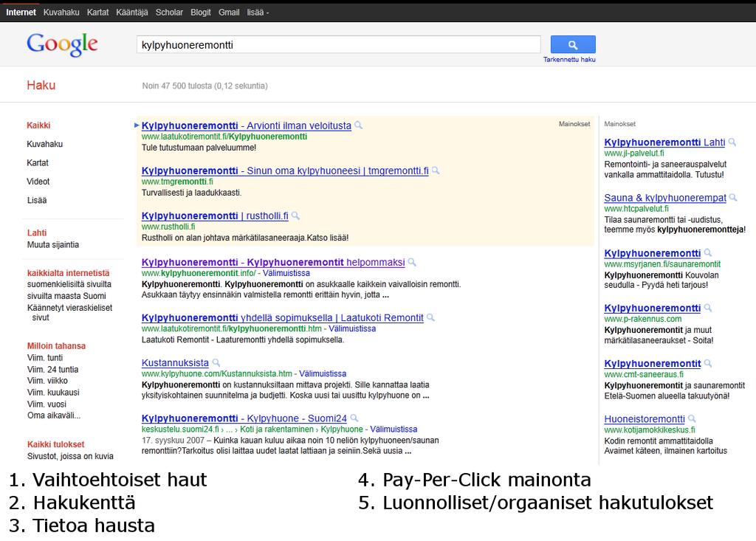Preview icon next to Arviointi ilman veloitusta ad
This screenshot has height=541, width=756.
[x=359, y=125]
